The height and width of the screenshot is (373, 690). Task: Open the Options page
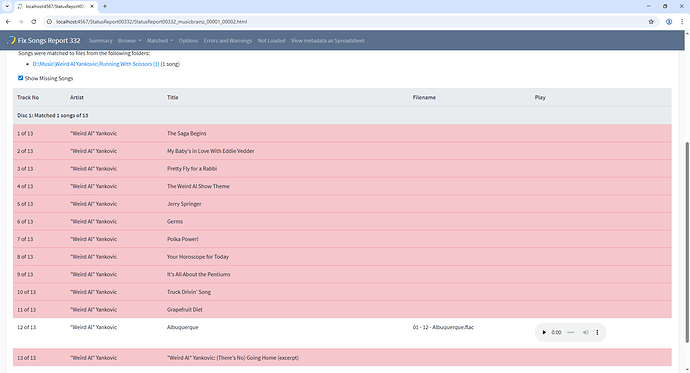(x=188, y=40)
